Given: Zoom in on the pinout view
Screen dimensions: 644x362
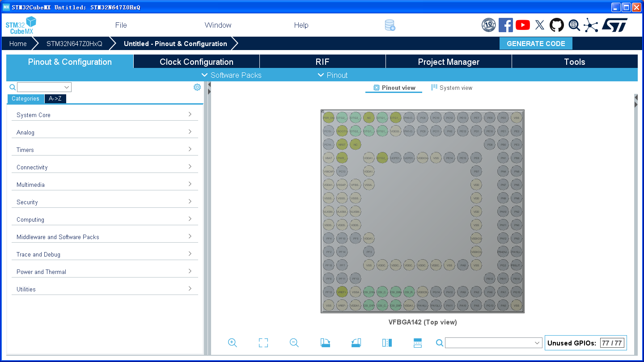Looking at the screenshot, I should tap(232, 343).
